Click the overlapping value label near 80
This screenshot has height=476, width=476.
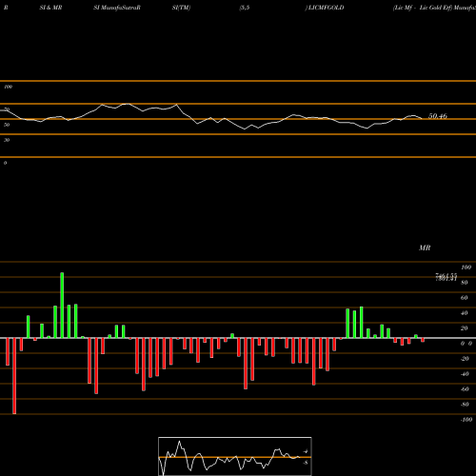[x=446, y=277]
